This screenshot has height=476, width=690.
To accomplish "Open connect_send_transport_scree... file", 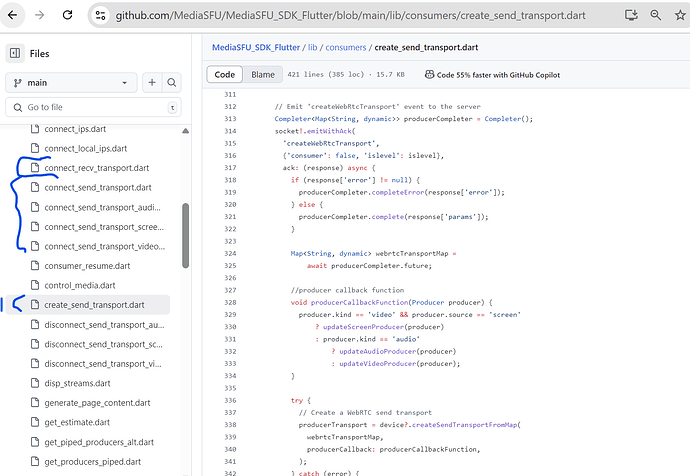I will [x=104, y=227].
